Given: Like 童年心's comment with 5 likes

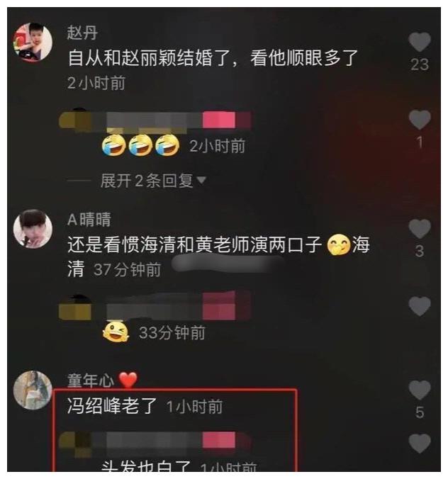Looking at the screenshot, I should [x=420, y=390].
